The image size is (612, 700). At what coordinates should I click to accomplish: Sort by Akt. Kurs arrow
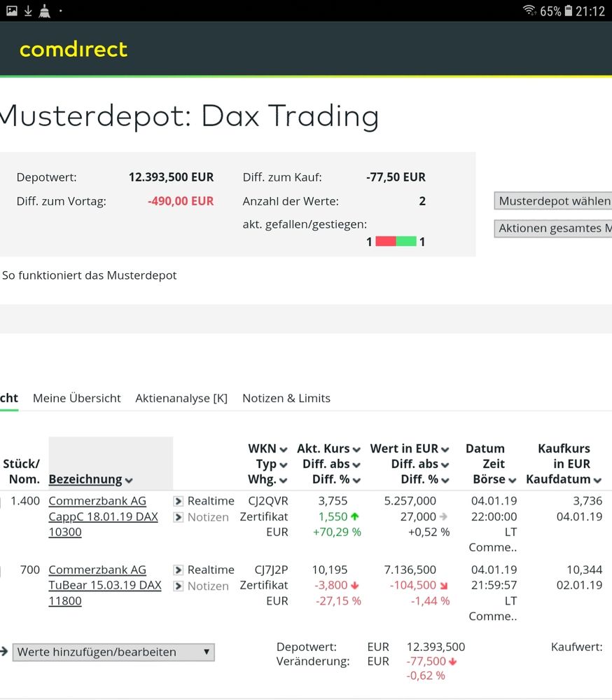point(356,449)
